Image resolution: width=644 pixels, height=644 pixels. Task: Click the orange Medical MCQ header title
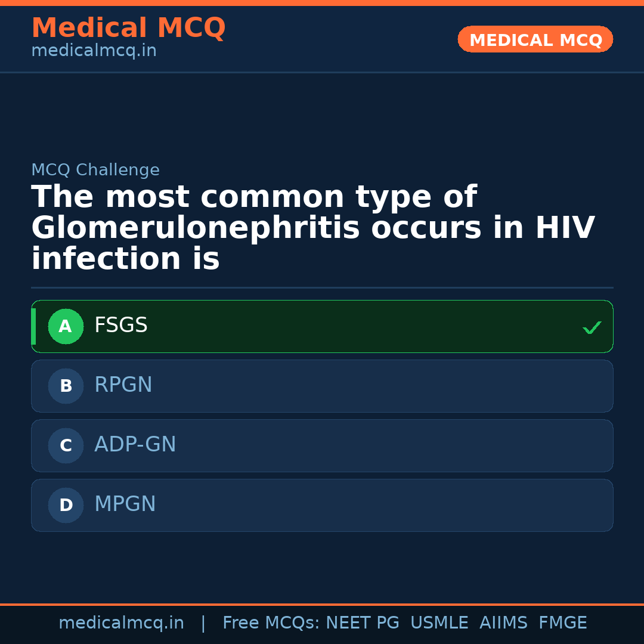128,28
